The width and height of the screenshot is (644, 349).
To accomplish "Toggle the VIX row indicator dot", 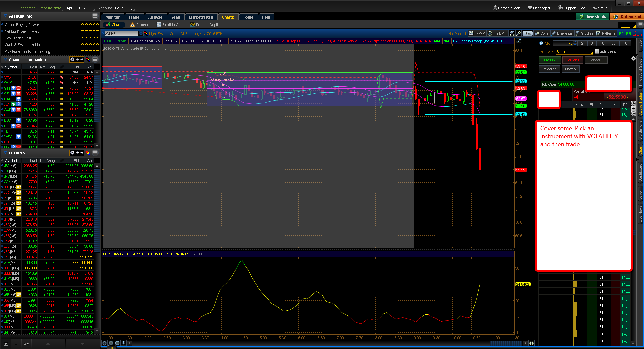I will 3,72.
